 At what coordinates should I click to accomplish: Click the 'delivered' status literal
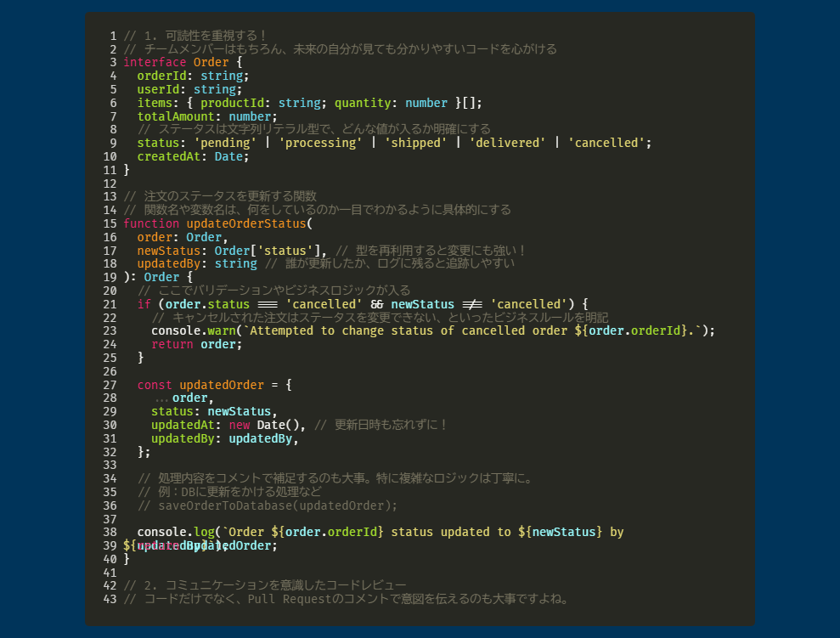506,143
